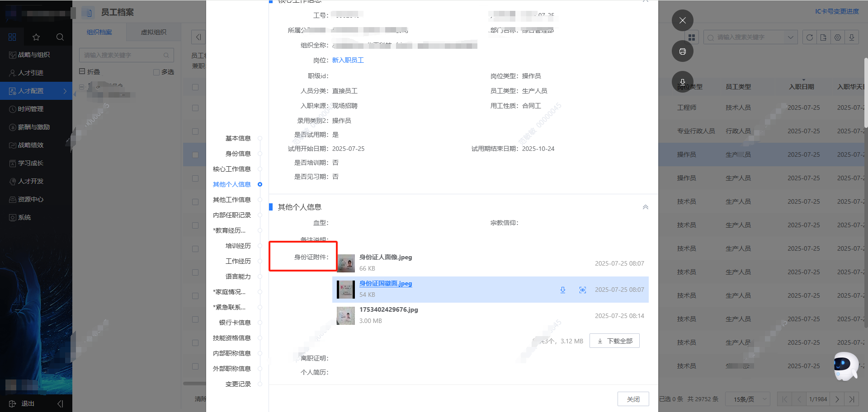
Task: Check the table header select-all checkbox
Action: (x=195, y=87)
